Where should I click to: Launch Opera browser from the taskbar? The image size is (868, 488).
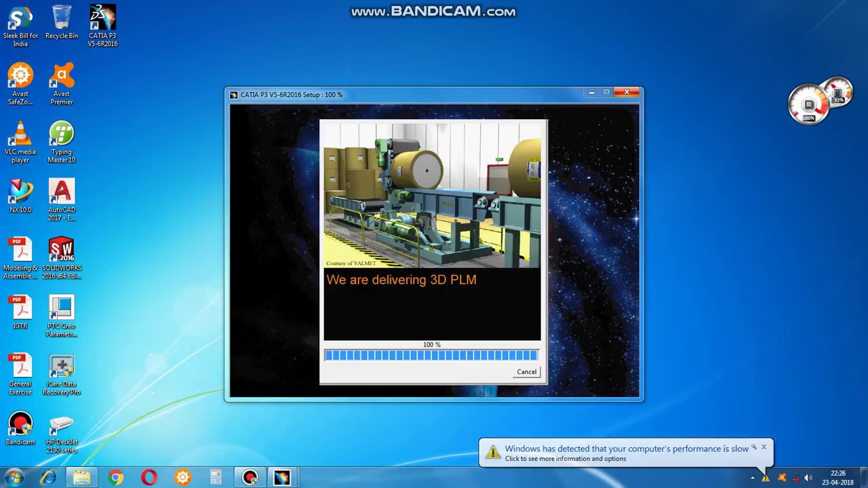pos(149,478)
